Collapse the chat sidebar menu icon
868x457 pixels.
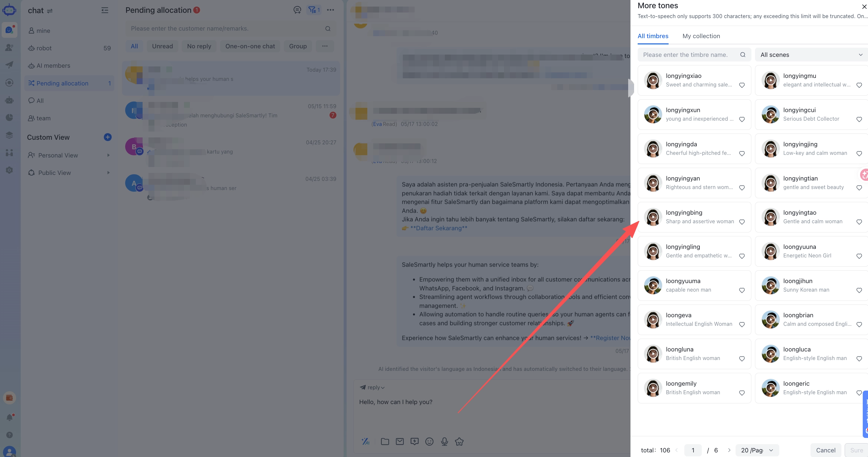pyautogui.click(x=105, y=11)
